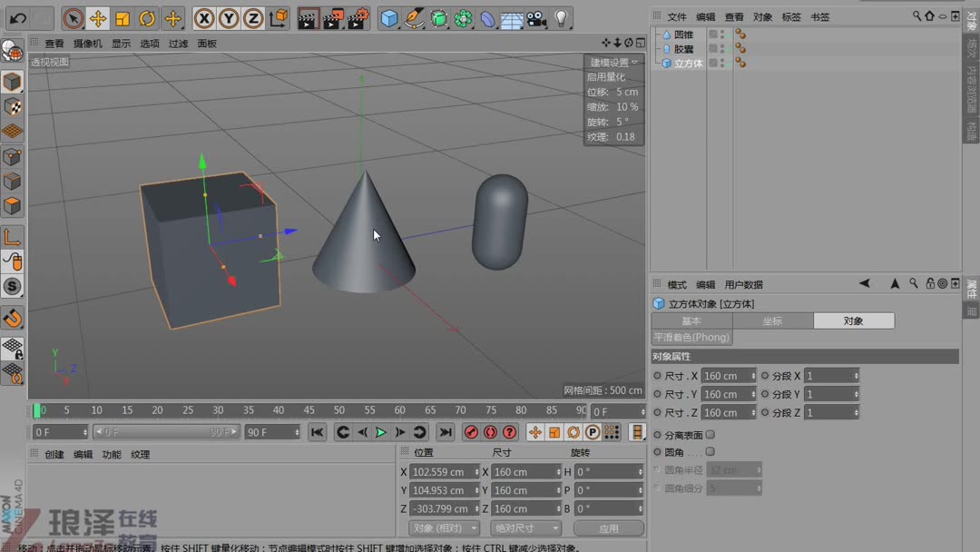980x552 pixels.
Task: Select the Move tool in the toolbar
Action: pos(98,18)
